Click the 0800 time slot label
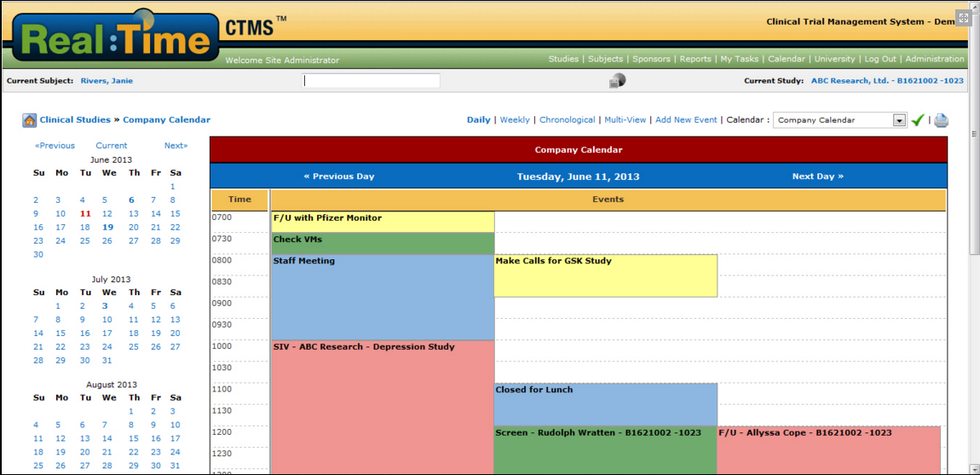 (222, 260)
